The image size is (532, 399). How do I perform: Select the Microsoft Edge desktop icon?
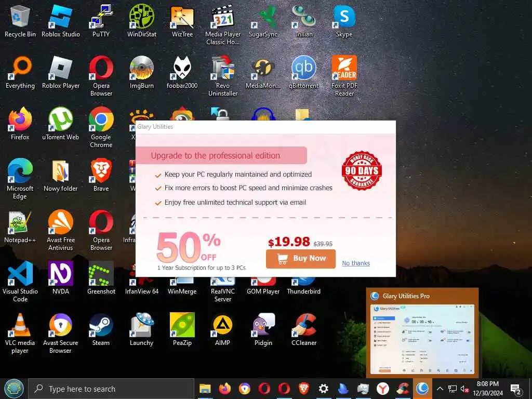[x=20, y=179]
